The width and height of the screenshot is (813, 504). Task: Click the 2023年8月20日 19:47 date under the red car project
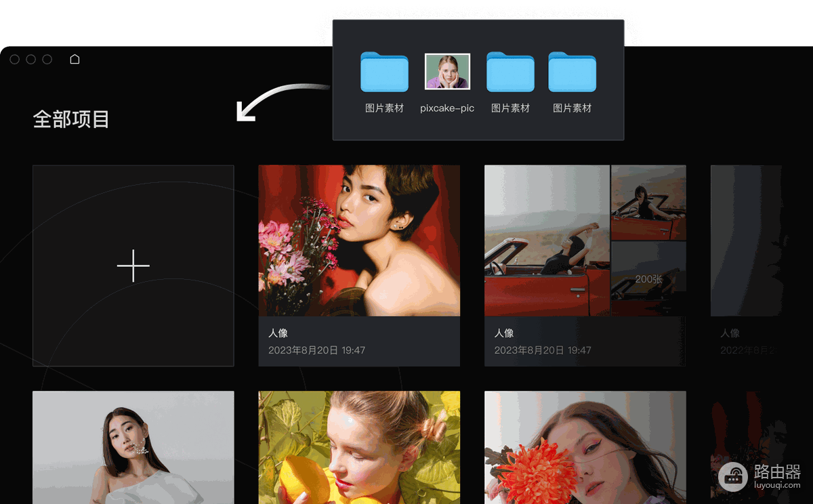pyautogui.click(x=543, y=350)
